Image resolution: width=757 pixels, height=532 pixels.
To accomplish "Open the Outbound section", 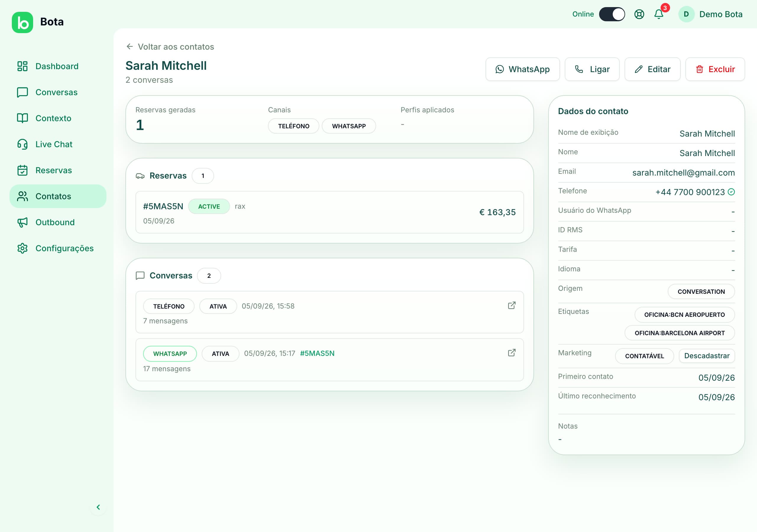I will tap(58, 223).
